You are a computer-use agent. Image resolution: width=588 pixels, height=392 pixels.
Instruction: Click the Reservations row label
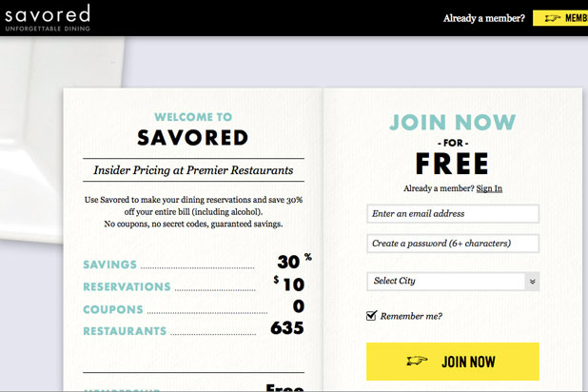pyautogui.click(x=127, y=286)
